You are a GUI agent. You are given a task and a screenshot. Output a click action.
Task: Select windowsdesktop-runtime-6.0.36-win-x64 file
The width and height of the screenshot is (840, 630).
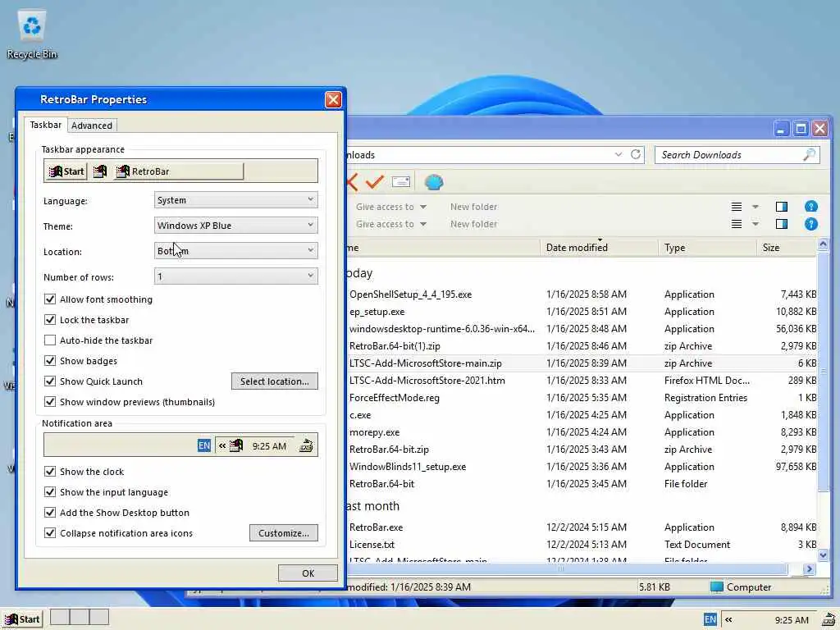(442, 328)
